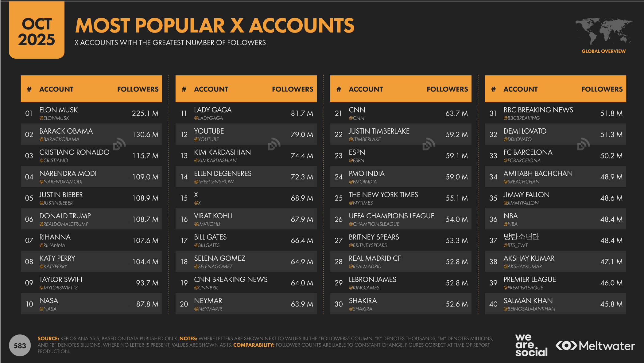Click the @CHAMPIONSLEAGUE handle

tap(374, 224)
